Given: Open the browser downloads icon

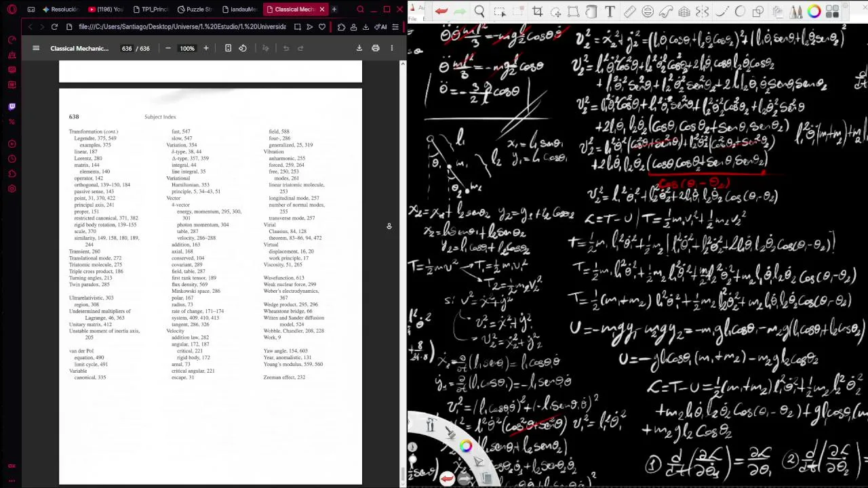Looking at the screenshot, I should (366, 27).
